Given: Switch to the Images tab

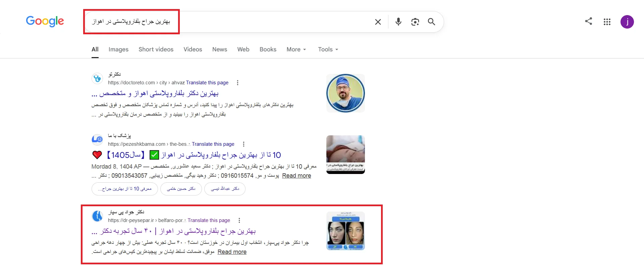Looking at the screenshot, I should point(118,49).
